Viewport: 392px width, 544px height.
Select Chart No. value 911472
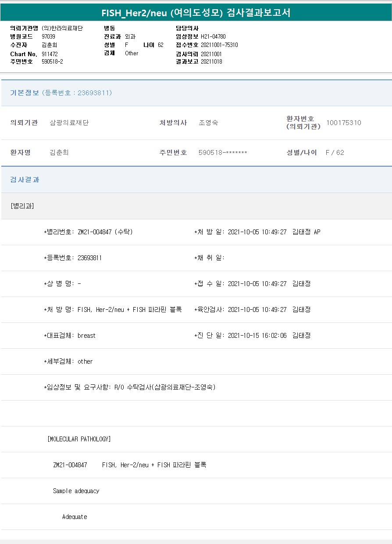[50, 54]
